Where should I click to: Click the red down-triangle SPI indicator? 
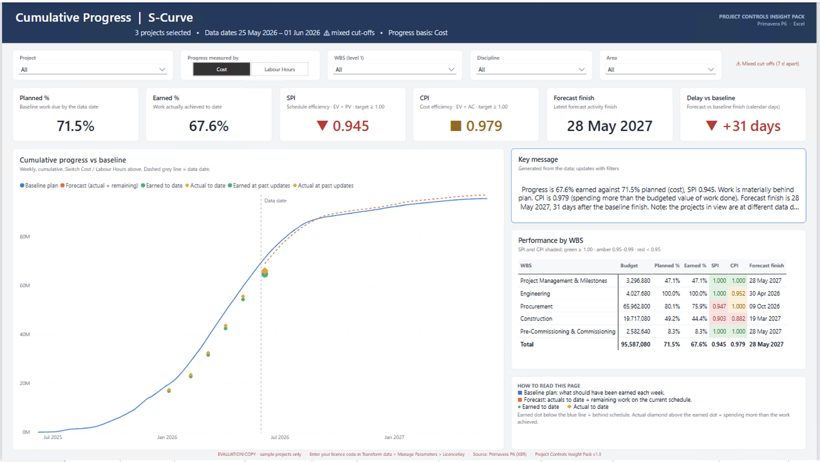tap(322, 126)
